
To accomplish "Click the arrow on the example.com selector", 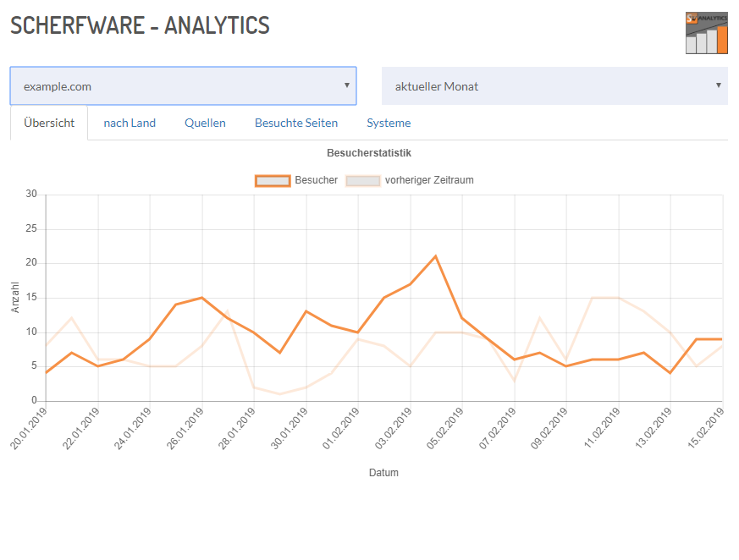I will coord(347,85).
